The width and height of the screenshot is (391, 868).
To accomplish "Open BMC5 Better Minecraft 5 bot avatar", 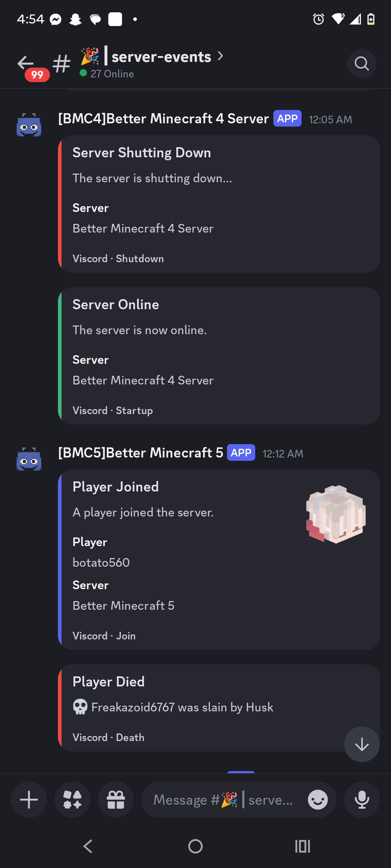I will point(29,459).
